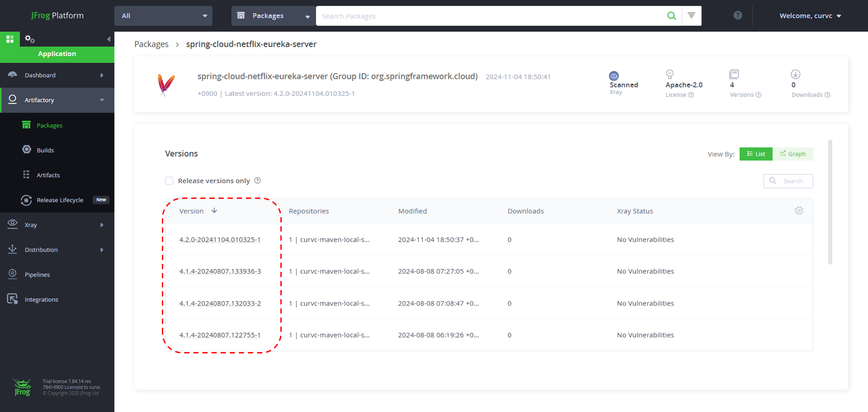This screenshot has width=868, height=412.
Task: Click the Release Lifecycle icon
Action: (26, 200)
